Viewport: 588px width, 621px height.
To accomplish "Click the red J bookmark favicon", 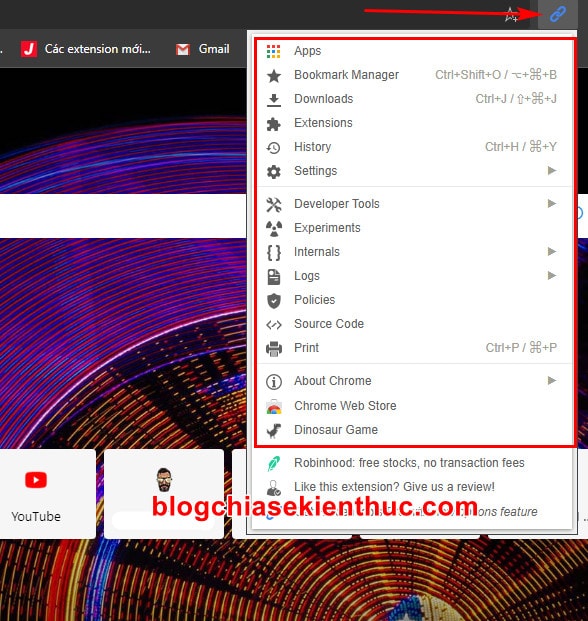I will [29, 49].
